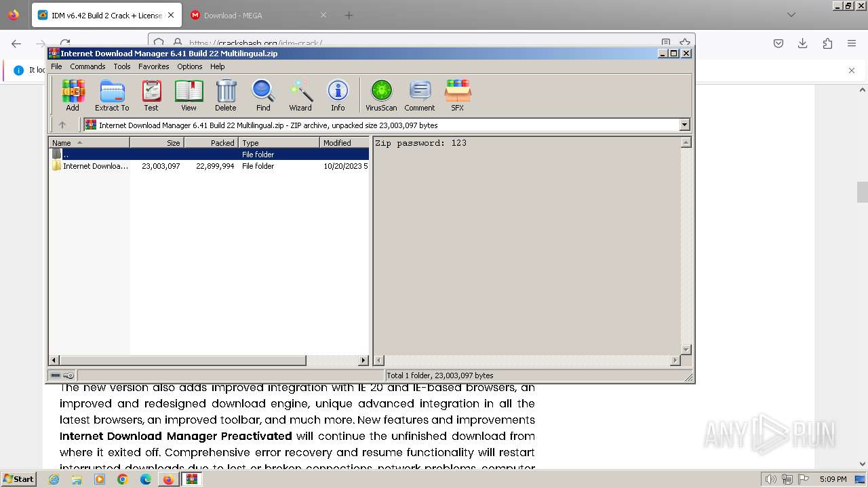Show archive Info
Viewport: 868px width, 488px height.
click(338, 95)
